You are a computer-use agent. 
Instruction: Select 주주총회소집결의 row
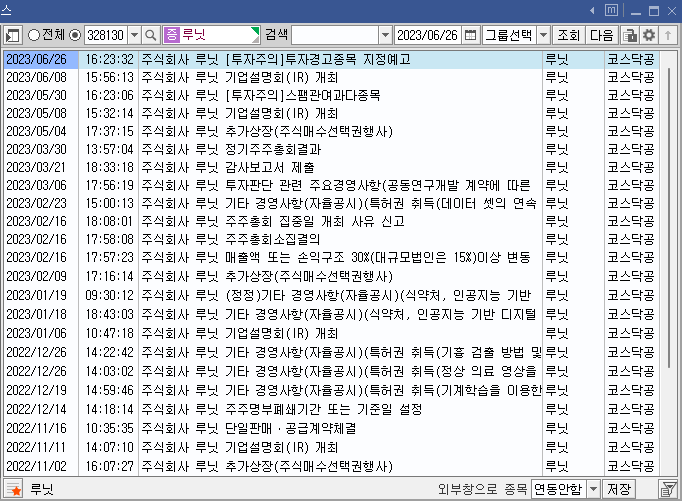331,239
